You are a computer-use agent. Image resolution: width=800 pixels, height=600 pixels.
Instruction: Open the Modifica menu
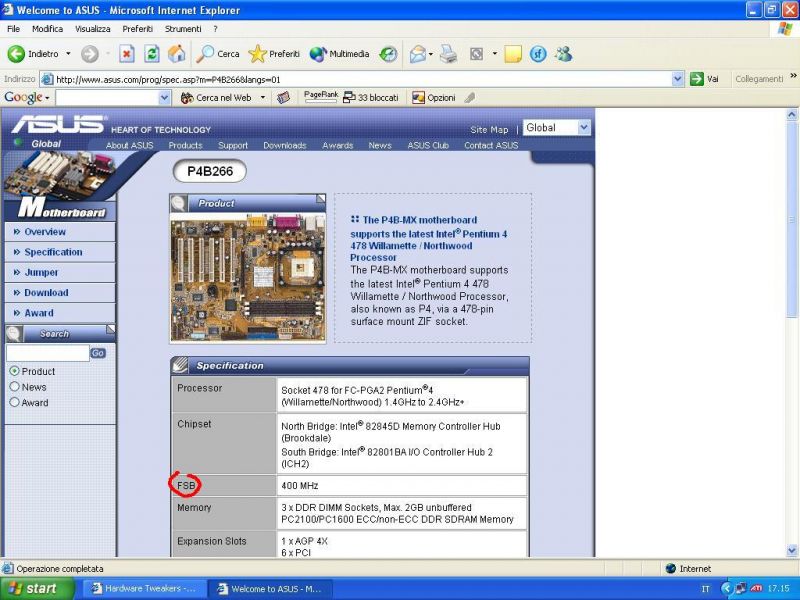[x=47, y=29]
